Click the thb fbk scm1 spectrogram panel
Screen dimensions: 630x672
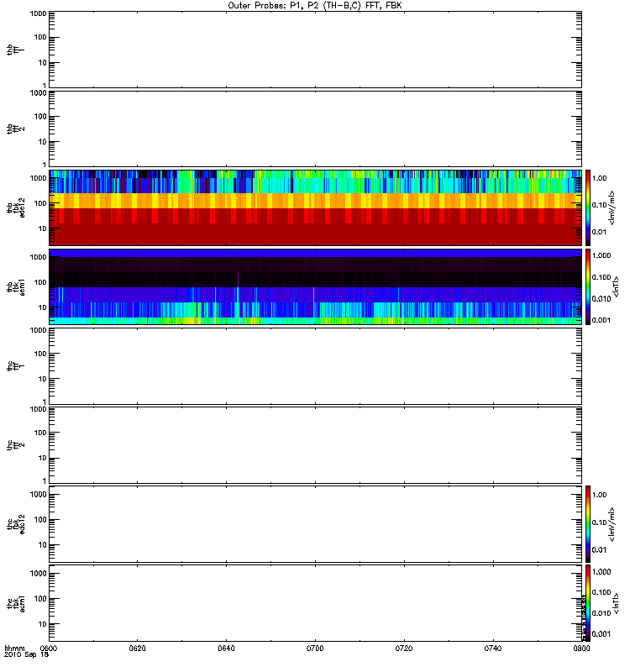tap(316, 286)
